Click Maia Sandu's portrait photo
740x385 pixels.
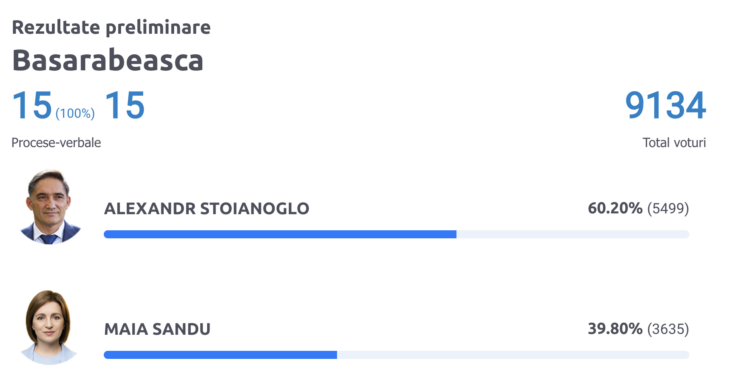pos(49,327)
